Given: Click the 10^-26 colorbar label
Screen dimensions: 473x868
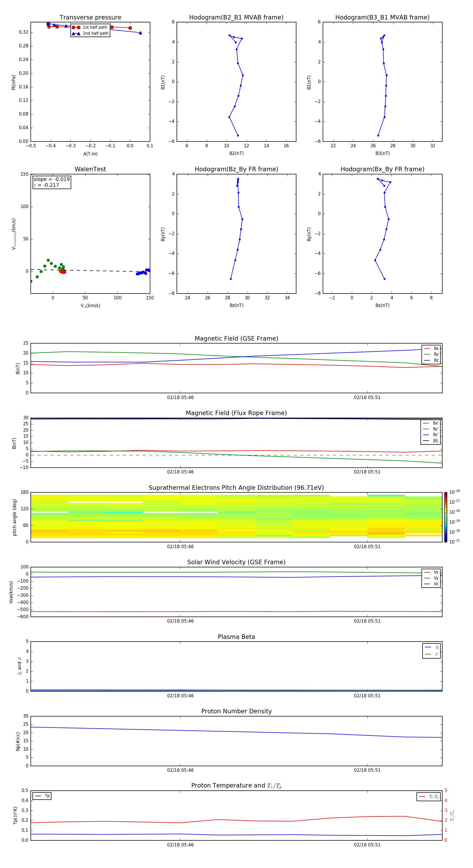Looking at the screenshot, I should click(x=455, y=492).
